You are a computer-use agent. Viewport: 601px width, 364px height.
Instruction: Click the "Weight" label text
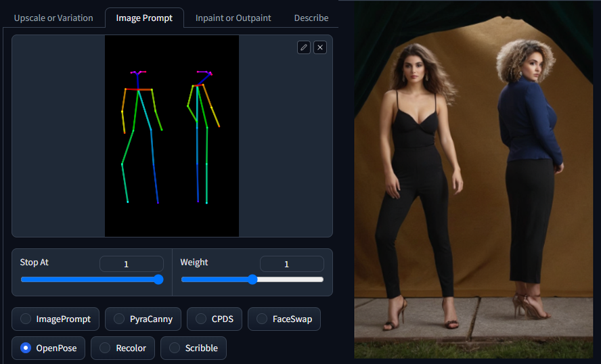(194, 263)
